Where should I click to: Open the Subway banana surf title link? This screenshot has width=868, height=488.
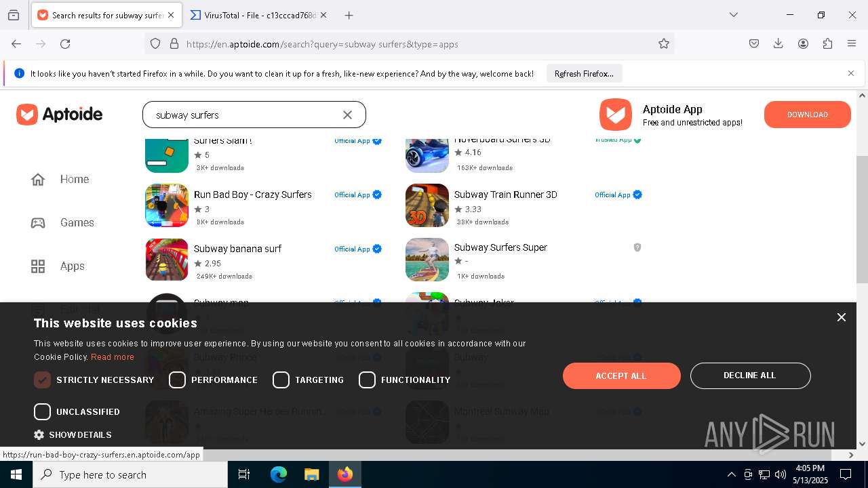pos(237,249)
